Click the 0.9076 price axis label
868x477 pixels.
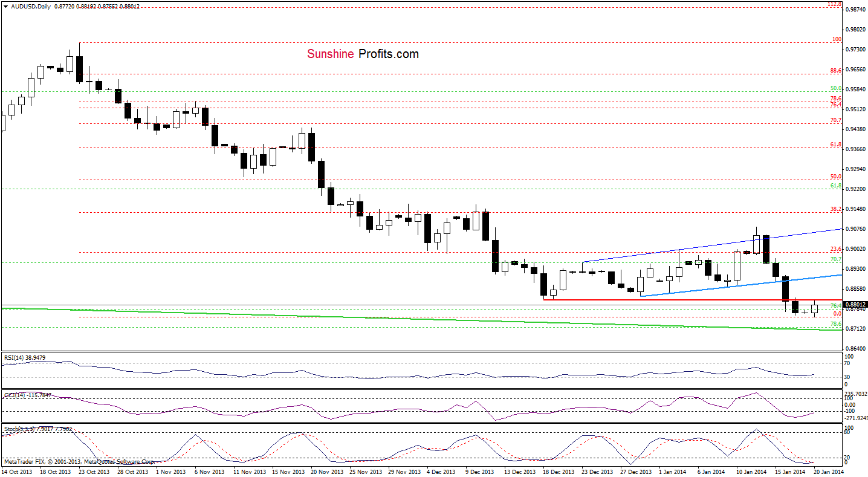855,229
